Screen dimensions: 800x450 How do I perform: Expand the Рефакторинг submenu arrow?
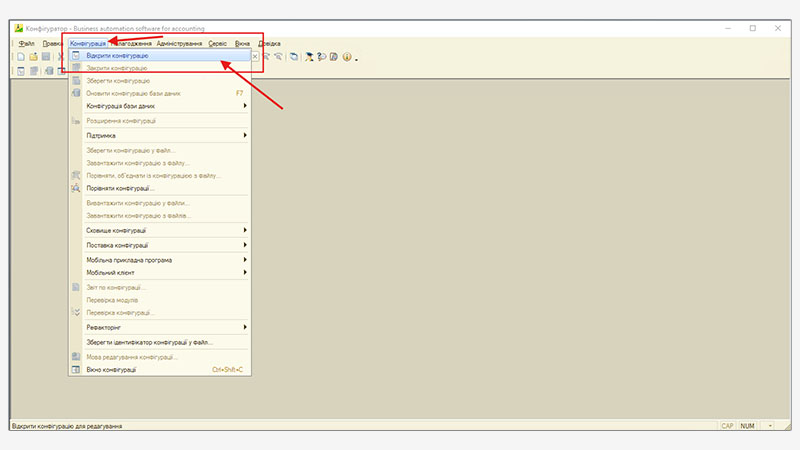point(245,327)
